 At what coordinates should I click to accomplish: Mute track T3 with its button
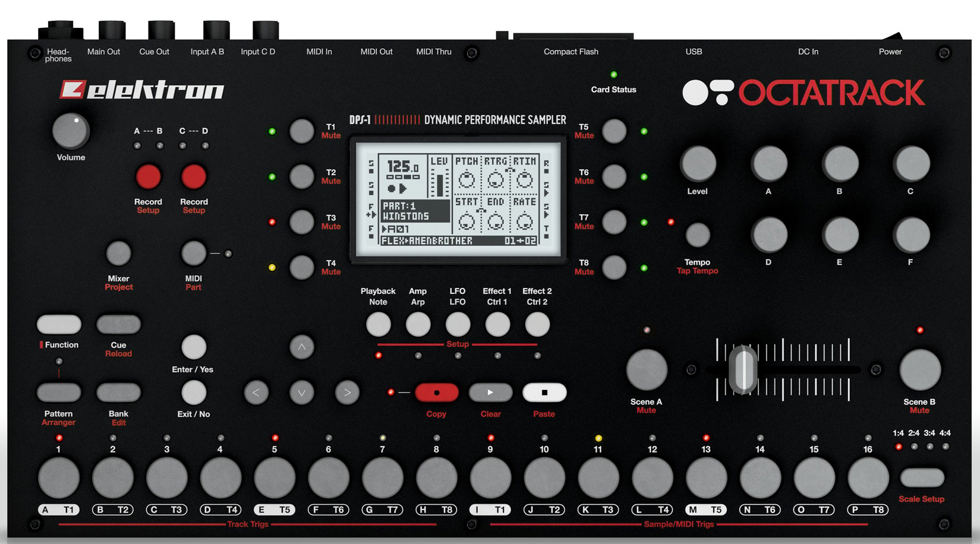tap(302, 222)
